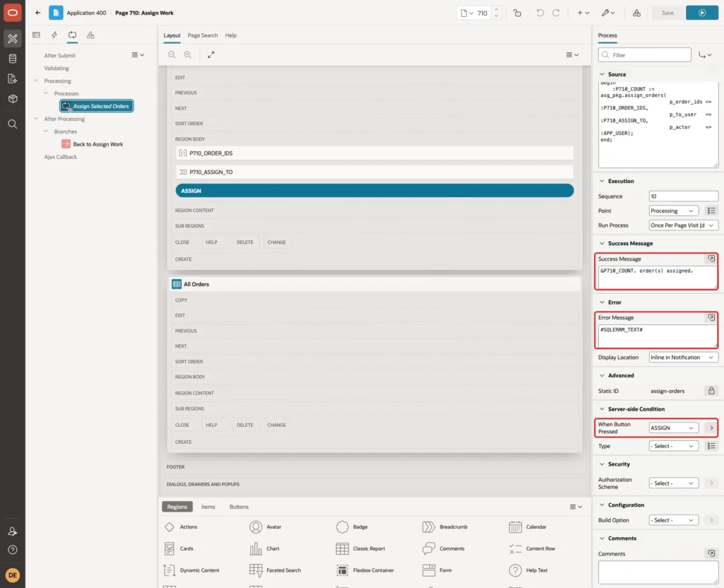
Task: Go to the ASSIGN button arrow
Action: 711,428
